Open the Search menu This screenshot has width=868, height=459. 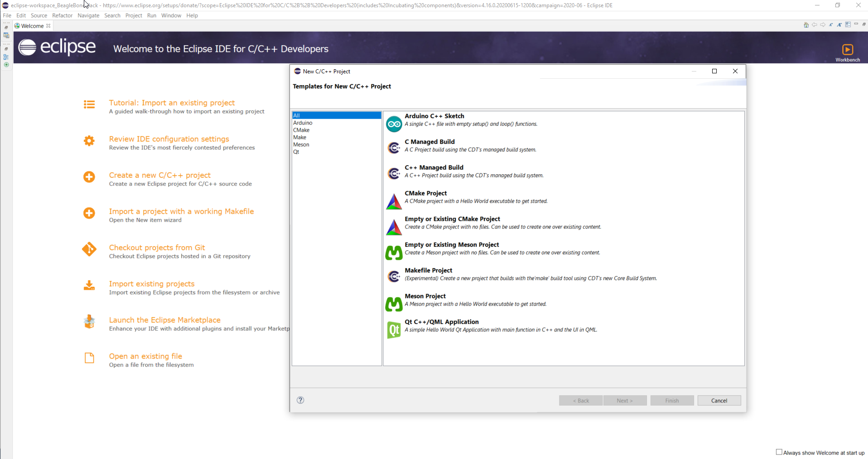[112, 15]
